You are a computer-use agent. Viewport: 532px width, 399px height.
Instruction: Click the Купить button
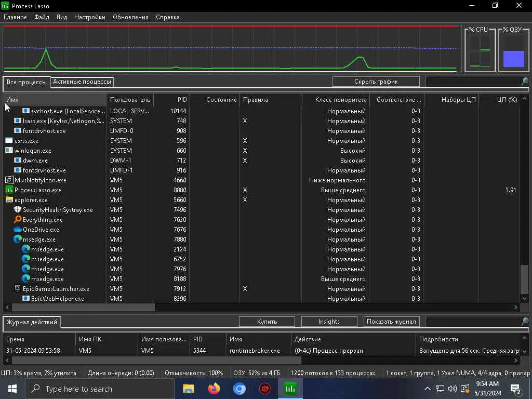(267, 321)
